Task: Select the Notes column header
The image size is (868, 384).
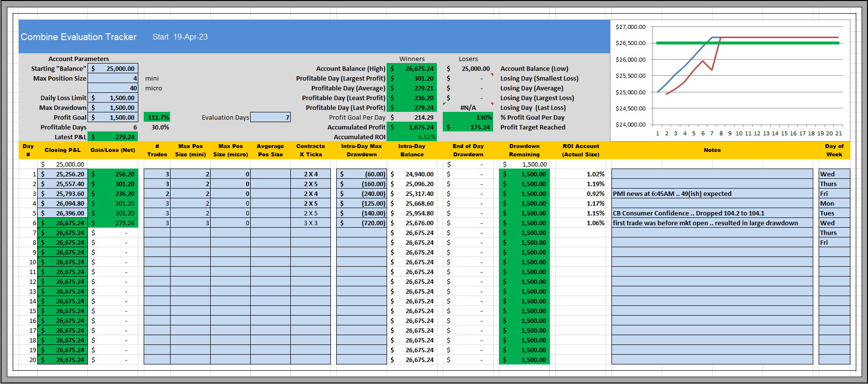Action: [x=712, y=150]
